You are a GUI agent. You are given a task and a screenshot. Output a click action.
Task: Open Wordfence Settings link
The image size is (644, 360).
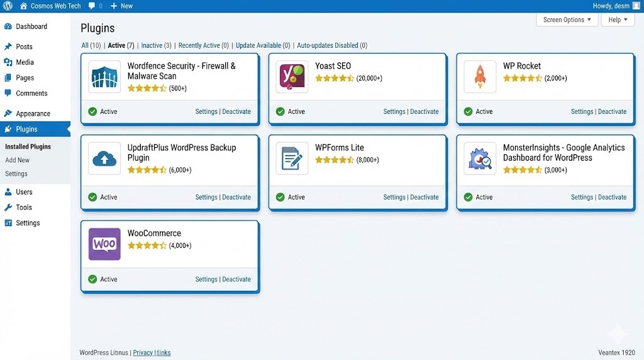206,111
